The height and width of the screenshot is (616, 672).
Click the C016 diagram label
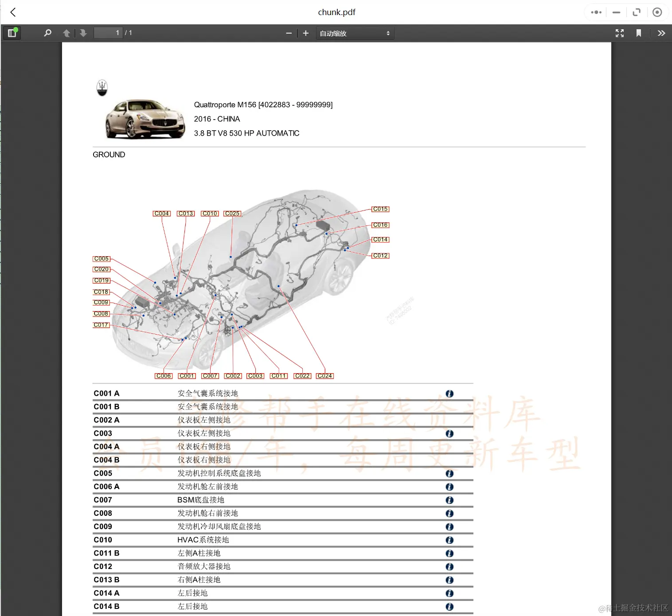pyautogui.click(x=380, y=225)
